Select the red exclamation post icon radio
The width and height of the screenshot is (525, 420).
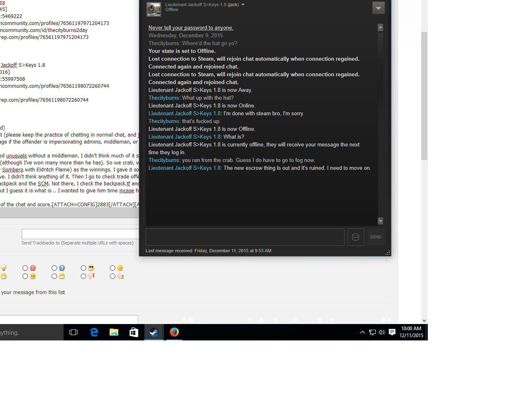(x=25, y=268)
